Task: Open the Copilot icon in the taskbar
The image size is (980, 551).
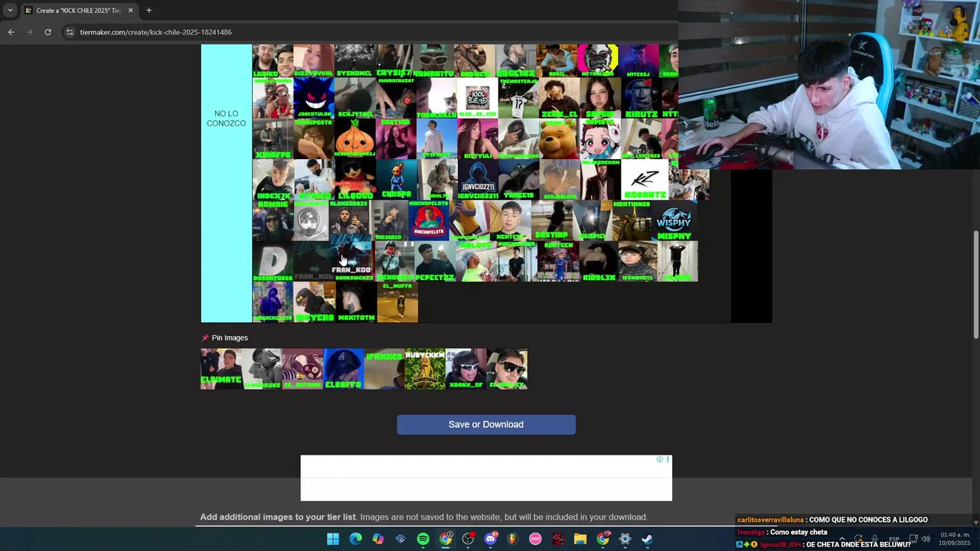Action: (x=378, y=540)
